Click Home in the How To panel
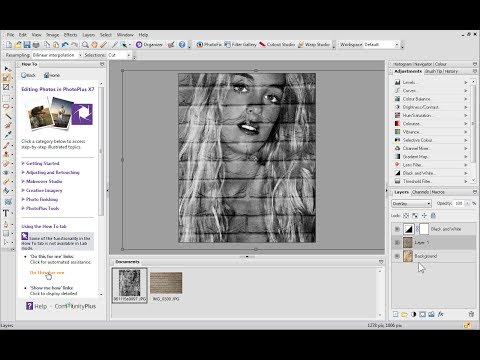 (x=52, y=75)
